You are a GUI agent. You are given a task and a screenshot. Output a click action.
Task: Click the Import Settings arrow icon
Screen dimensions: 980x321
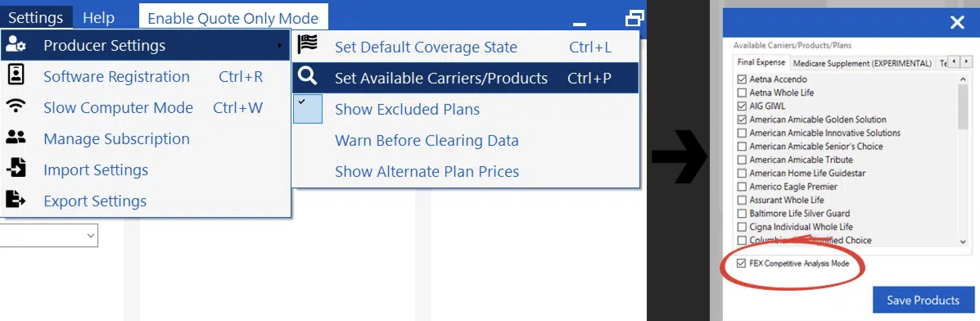[16, 168]
